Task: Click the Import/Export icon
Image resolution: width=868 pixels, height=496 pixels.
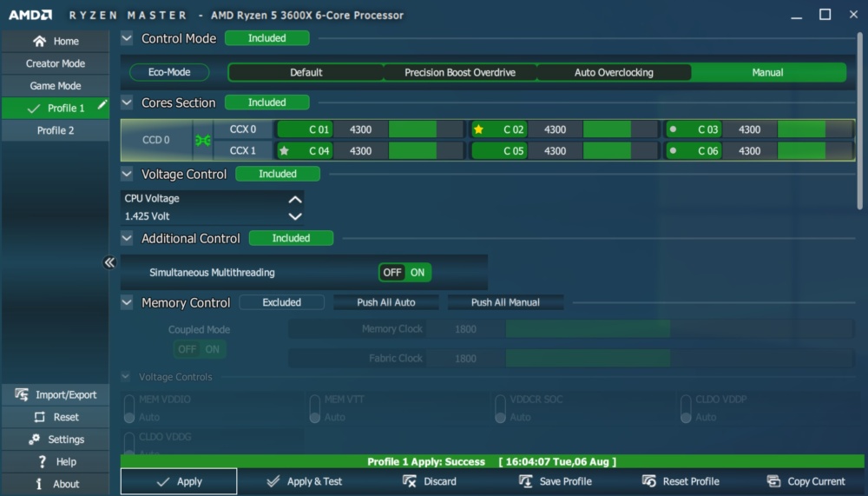Action: [x=22, y=394]
